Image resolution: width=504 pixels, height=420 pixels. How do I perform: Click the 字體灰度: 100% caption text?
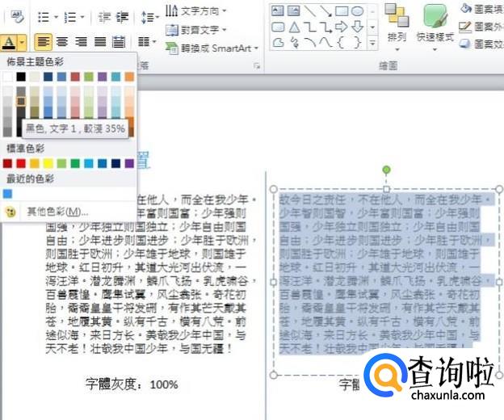[x=132, y=384]
